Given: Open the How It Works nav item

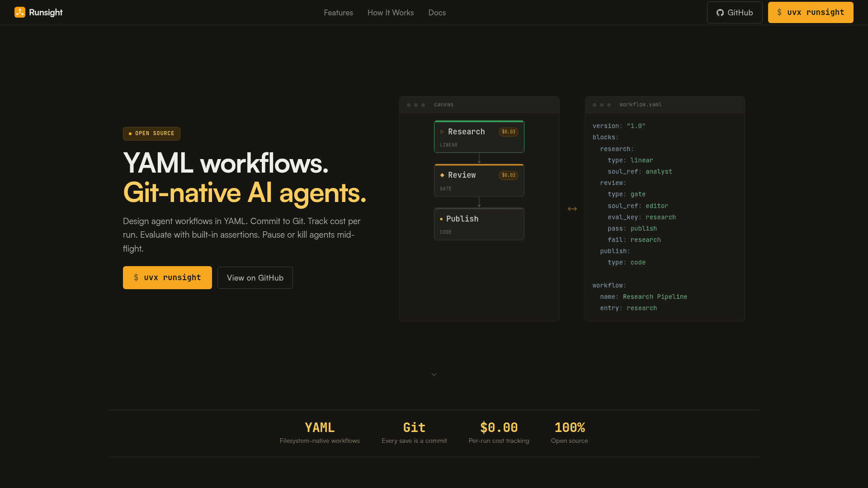Looking at the screenshot, I should point(390,12).
